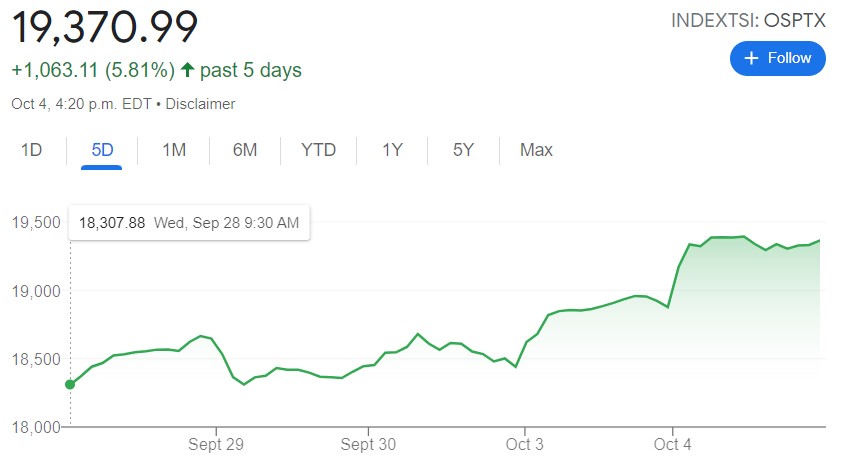The width and height of the screenshot is (844, 467).
Task: Switch to the 6M chart range
Action: click(245, 150)
